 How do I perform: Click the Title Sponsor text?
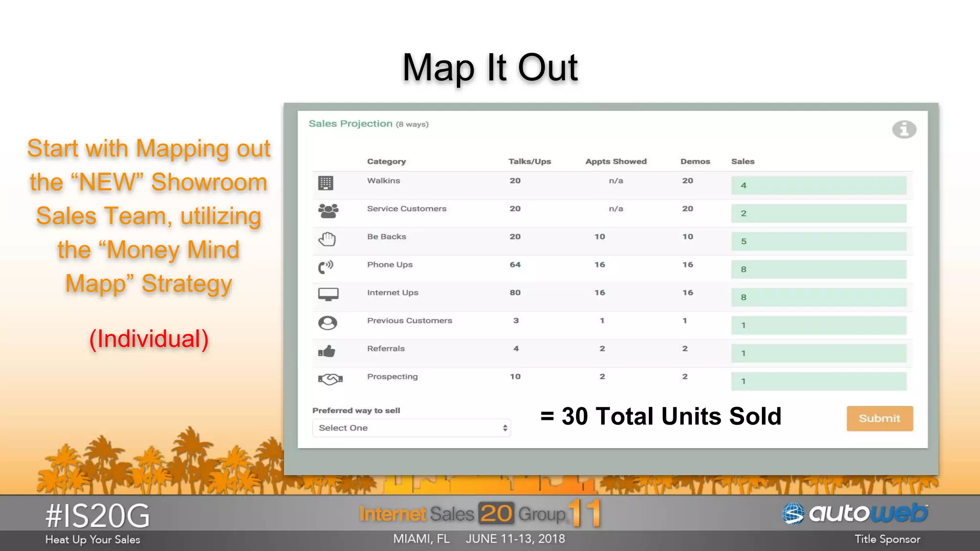click(x=887, y=539)
